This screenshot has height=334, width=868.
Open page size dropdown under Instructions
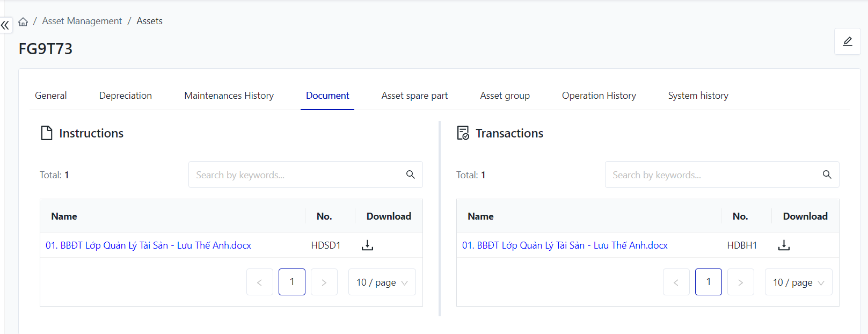pos(382,282)
